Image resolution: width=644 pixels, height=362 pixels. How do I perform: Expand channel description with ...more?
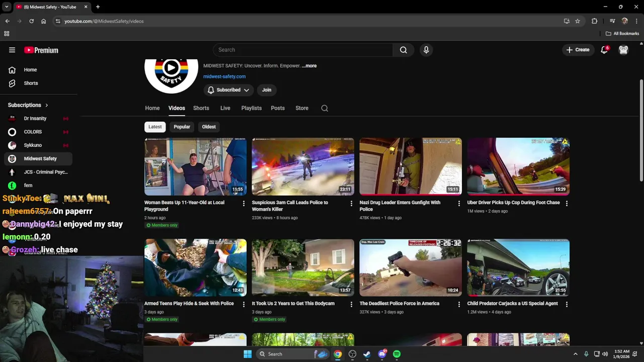tap(309, 66)
